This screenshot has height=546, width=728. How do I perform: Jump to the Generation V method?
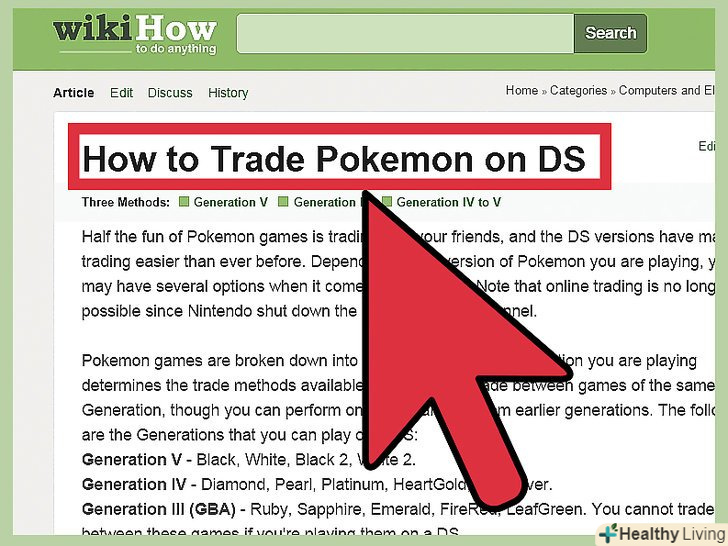[231, 202]
